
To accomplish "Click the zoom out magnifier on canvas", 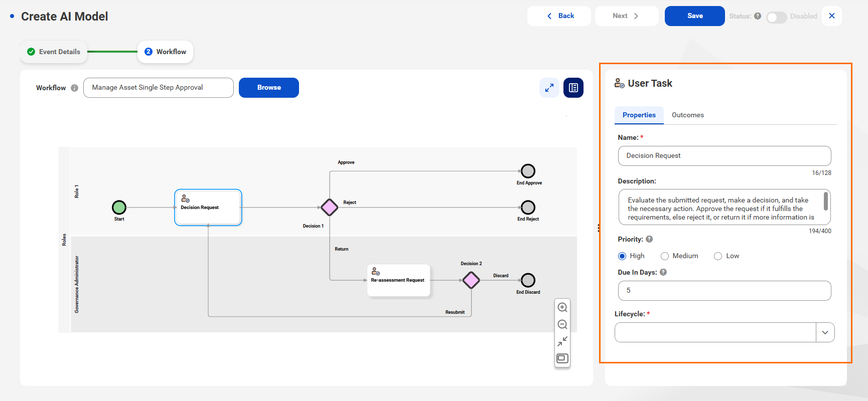I will (x=562, y=324).
